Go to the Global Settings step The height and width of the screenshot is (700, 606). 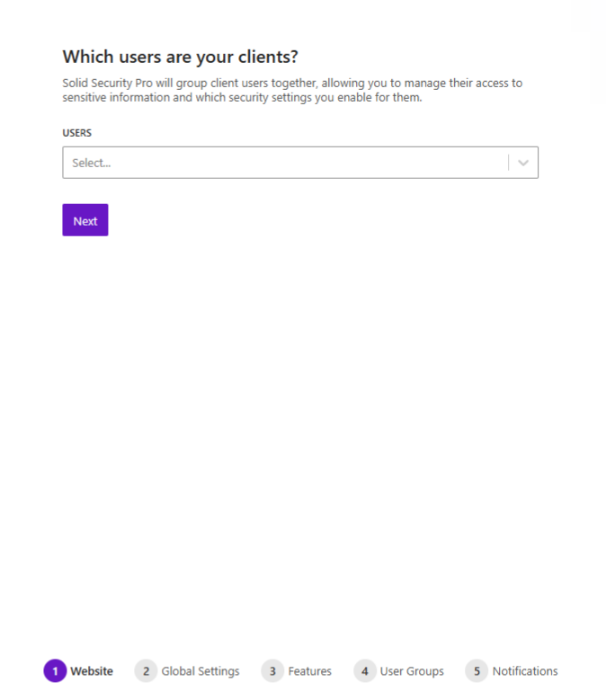click(x=201, y=671)
